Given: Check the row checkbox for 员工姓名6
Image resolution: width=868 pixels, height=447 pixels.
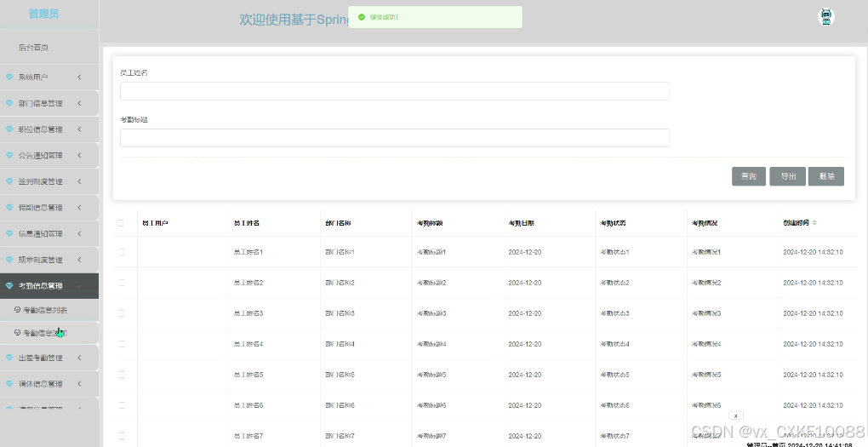Looking at the screenshot, I should [x=122, y=405].
